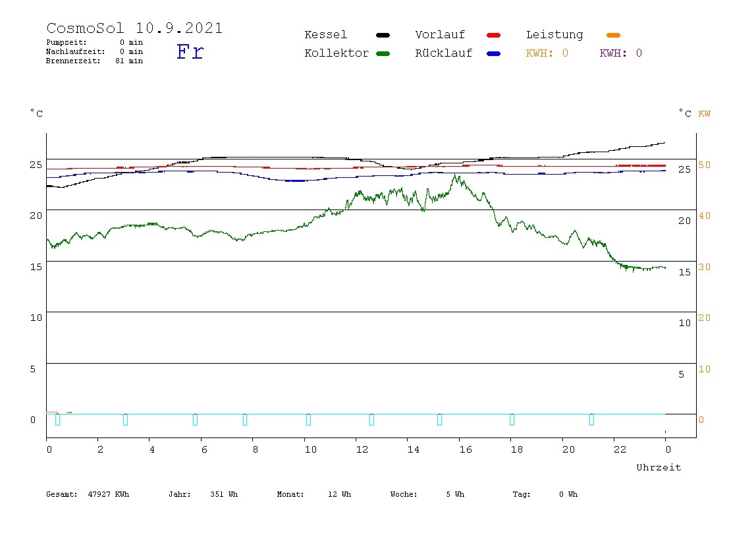Click the '47927 KWh' total value
This screenshot has width=756, height=535.
[109, 494]
